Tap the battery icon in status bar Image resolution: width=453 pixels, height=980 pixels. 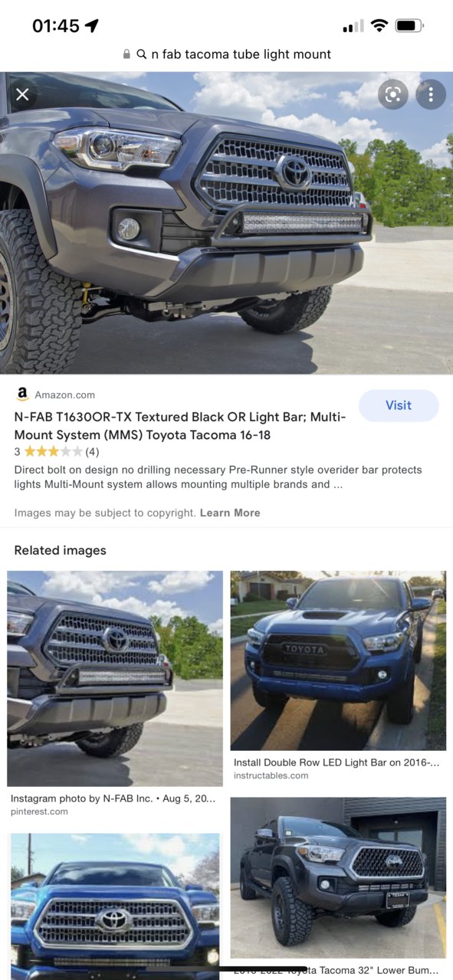(409, 25)
